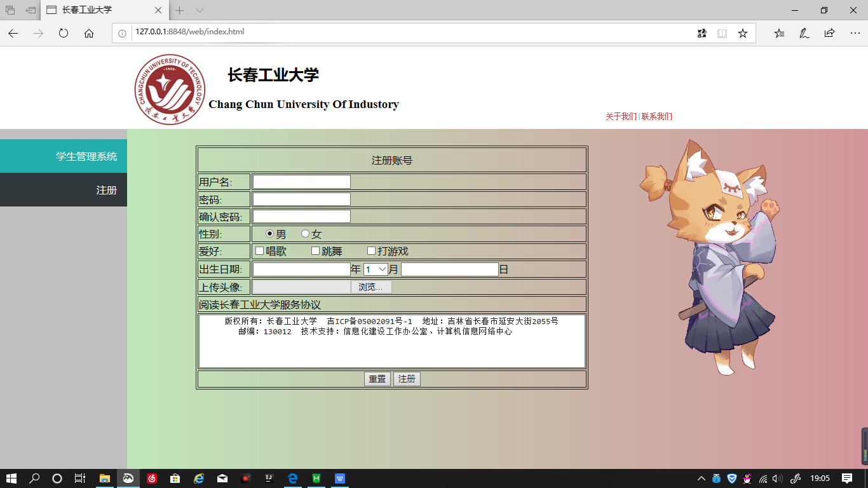Click the browser Forward arrow

[x=38, y=33]
